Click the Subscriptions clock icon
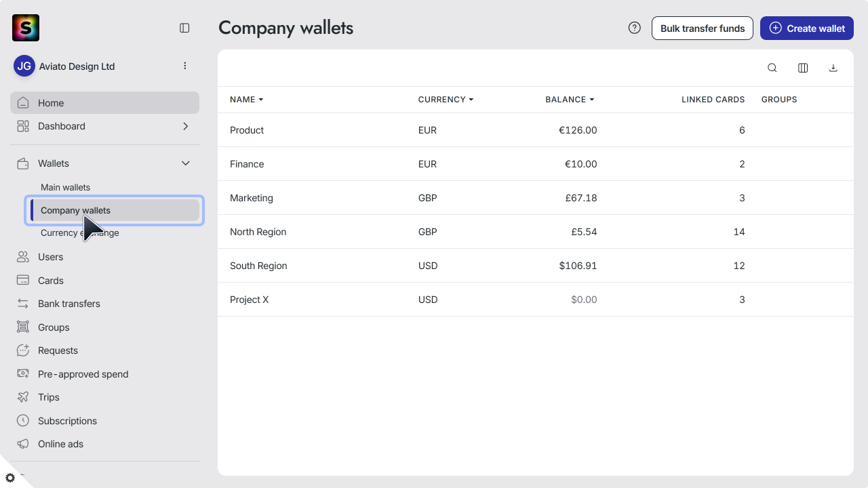The height and width of the screenshot is (488, 868). [23, 421]
